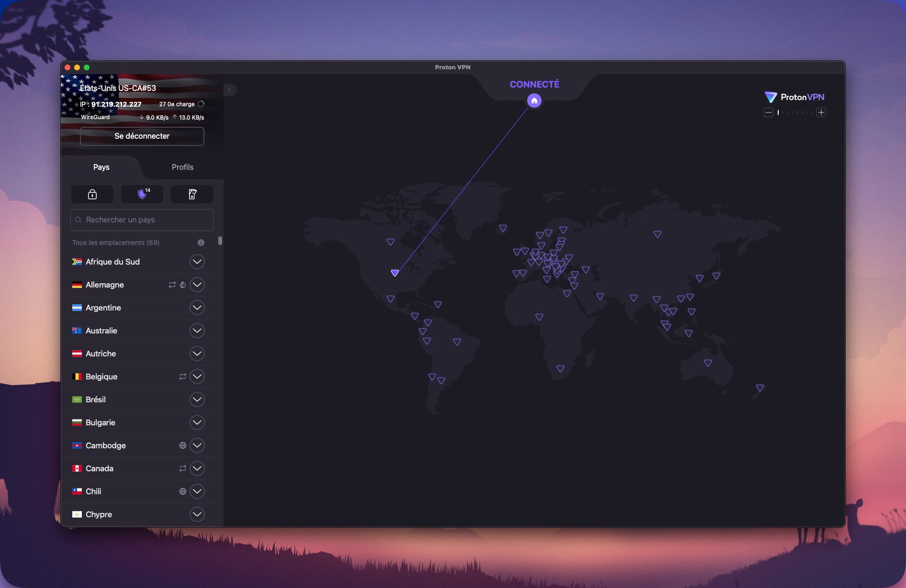
Task: Click the magnifier icon in search field
Action: [78, 220]
